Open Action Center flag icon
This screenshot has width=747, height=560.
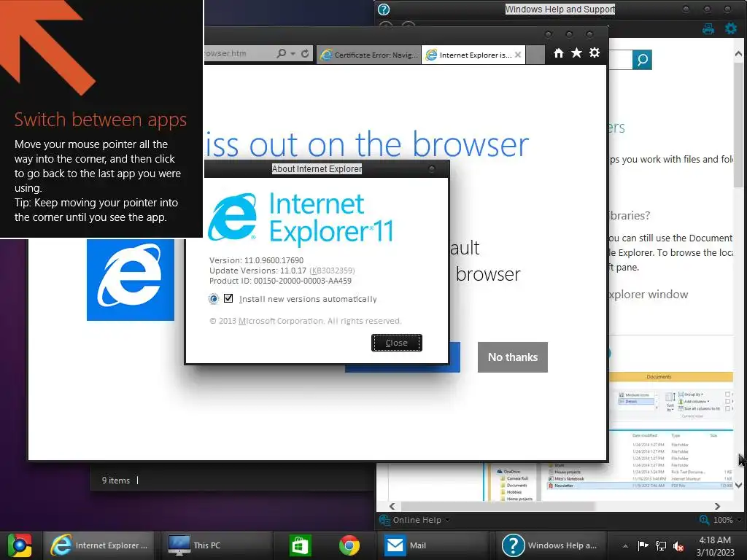pyautogui.click(x=643, y=546)
